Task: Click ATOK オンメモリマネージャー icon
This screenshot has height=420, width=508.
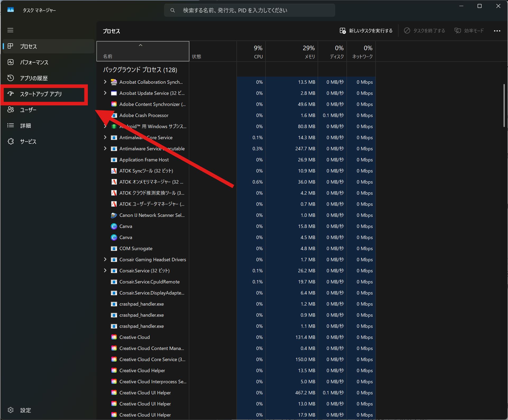Action: (x=114, y=182)
